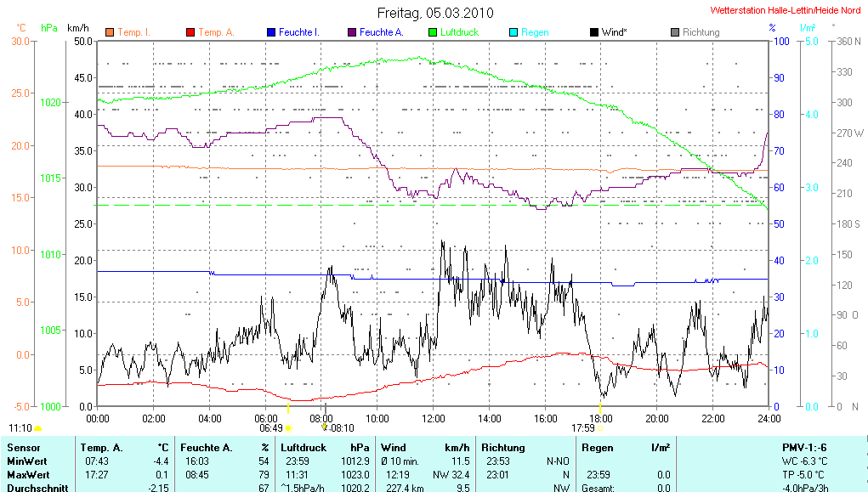Screen dimensions: 868x492
Task: Click the blue Feuchte I. legend swatch
Action: point(271,32)
